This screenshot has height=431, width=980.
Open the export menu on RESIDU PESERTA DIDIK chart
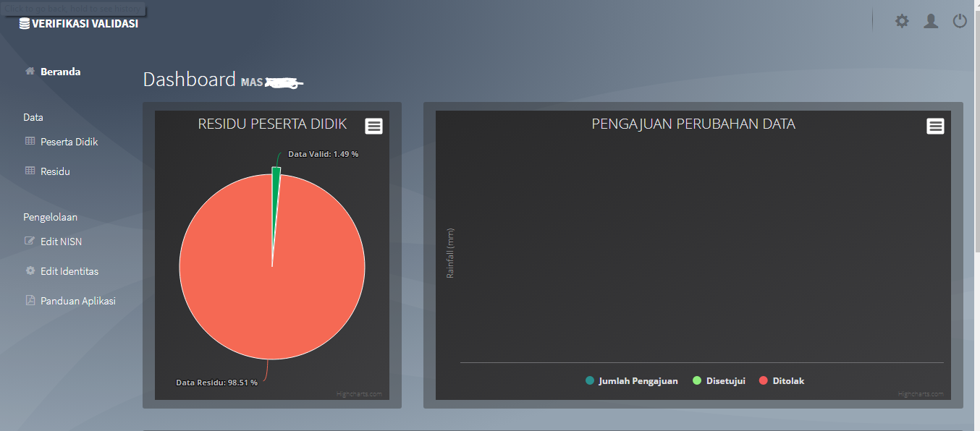click(x=373, y=125)
